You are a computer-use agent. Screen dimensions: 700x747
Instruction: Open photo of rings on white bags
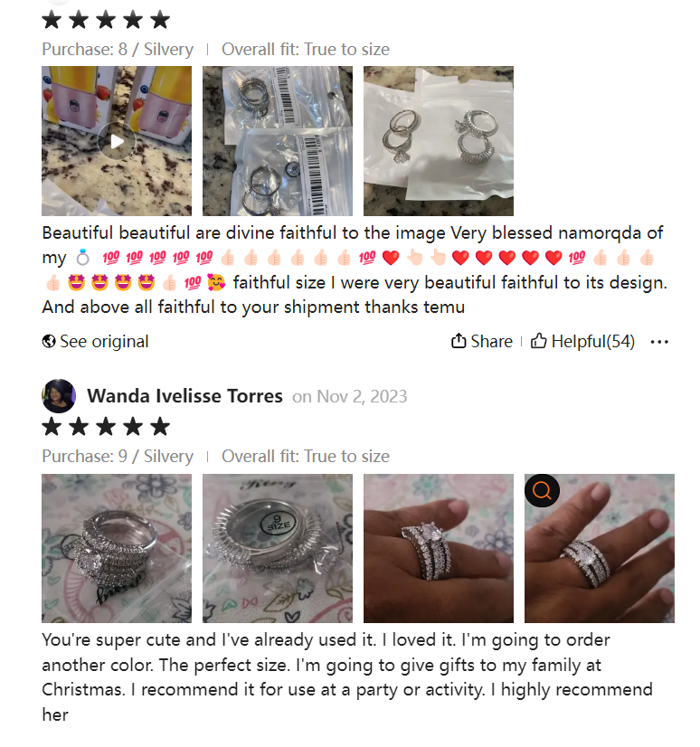[x=439, y=141]
